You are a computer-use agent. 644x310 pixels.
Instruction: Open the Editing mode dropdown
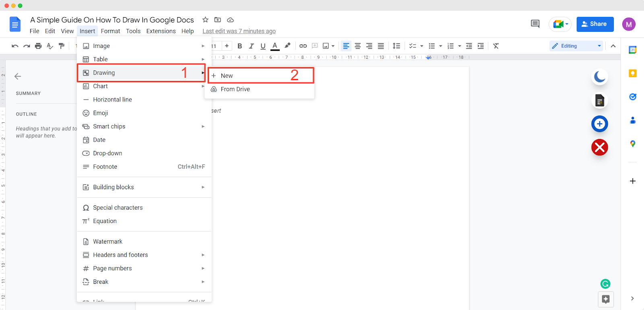(x=576, y=46)
